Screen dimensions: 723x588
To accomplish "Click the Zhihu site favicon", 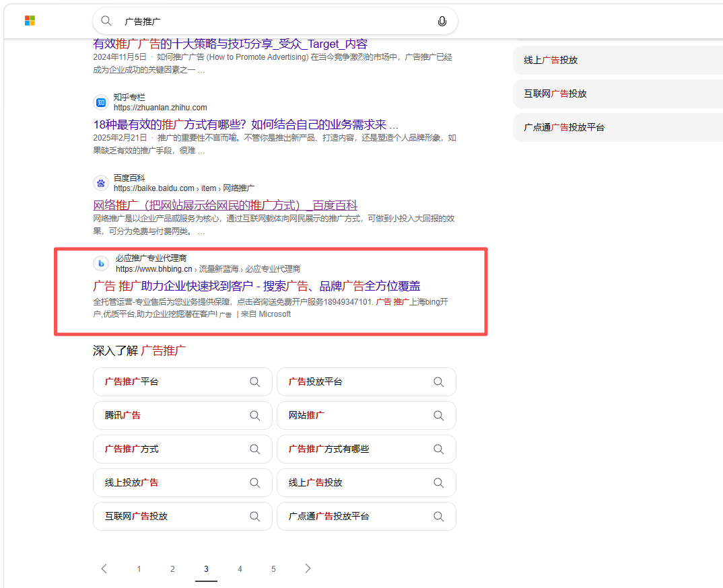I will point(101,102).
